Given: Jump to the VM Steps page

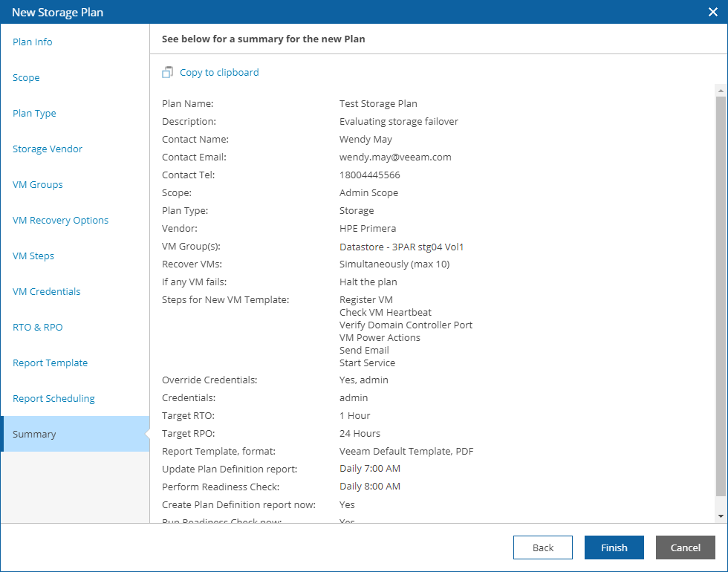Looking at the screenshot, I should tap(33, 256).
